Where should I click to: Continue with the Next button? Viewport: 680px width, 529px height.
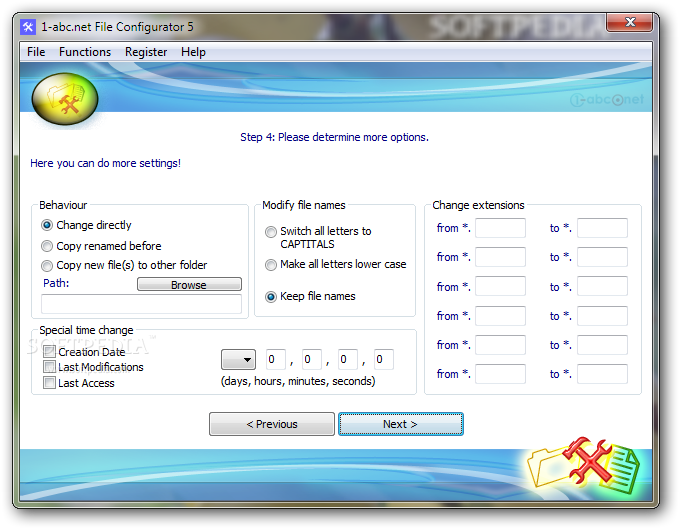pos(401,424)
